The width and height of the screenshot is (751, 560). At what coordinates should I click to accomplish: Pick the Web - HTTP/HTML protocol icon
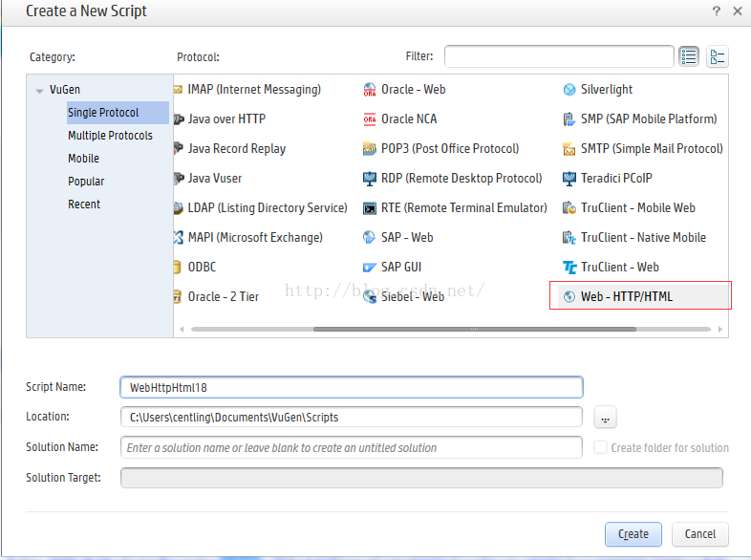tap(569, 297)
